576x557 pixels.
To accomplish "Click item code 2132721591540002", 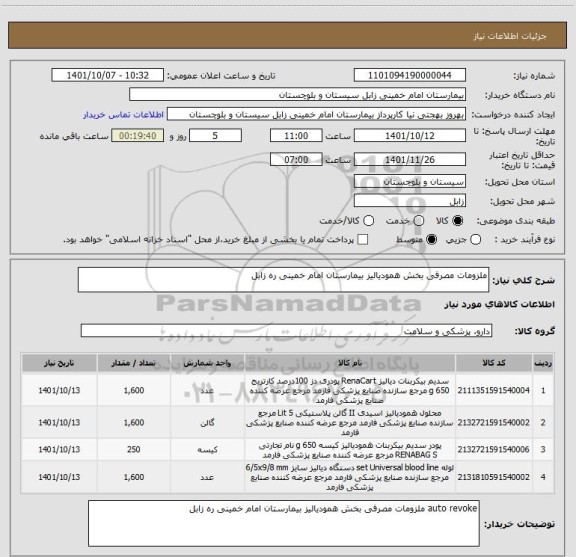I will click(493, 423).
